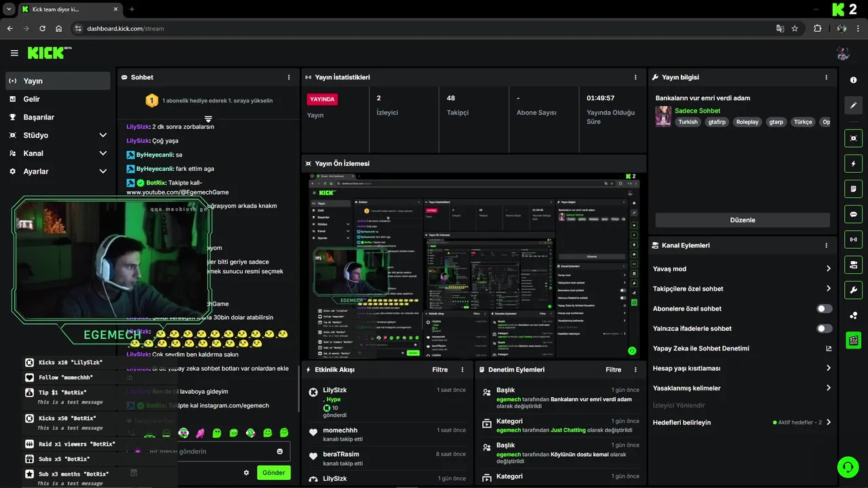Screen dimensions: 868x488
Task: Click the Roleplay tag
Action: pyautogui.click(x=748, y=122)
